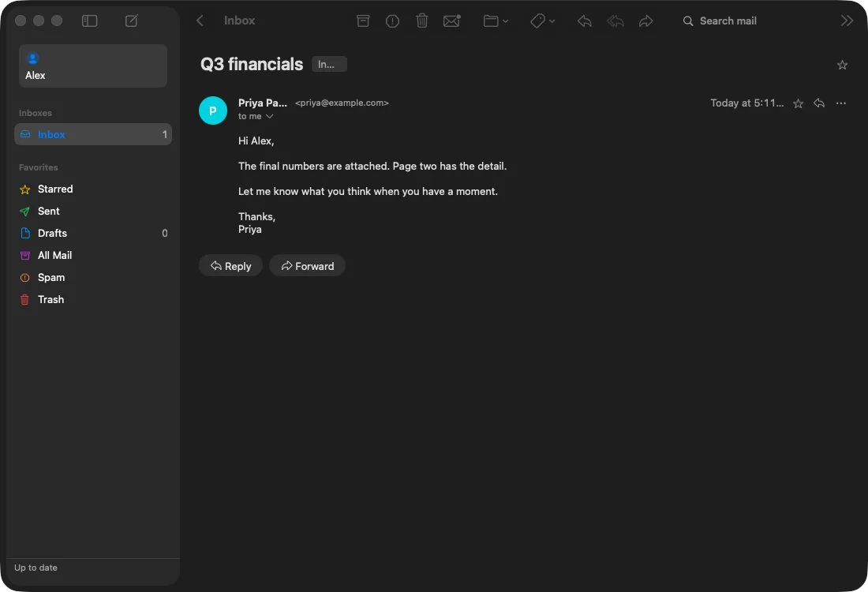Focus the Search mail field

pyautogui.click(x=755, y=21)
